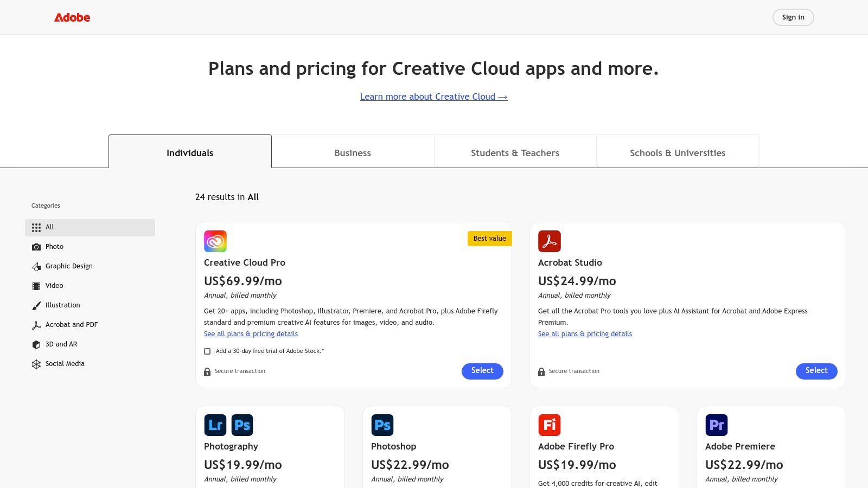Image resolution: width=868 pixels, height=488 pixels.
Task: Click the Creative Cloud Pro app icon
Action: pos(215,241)
